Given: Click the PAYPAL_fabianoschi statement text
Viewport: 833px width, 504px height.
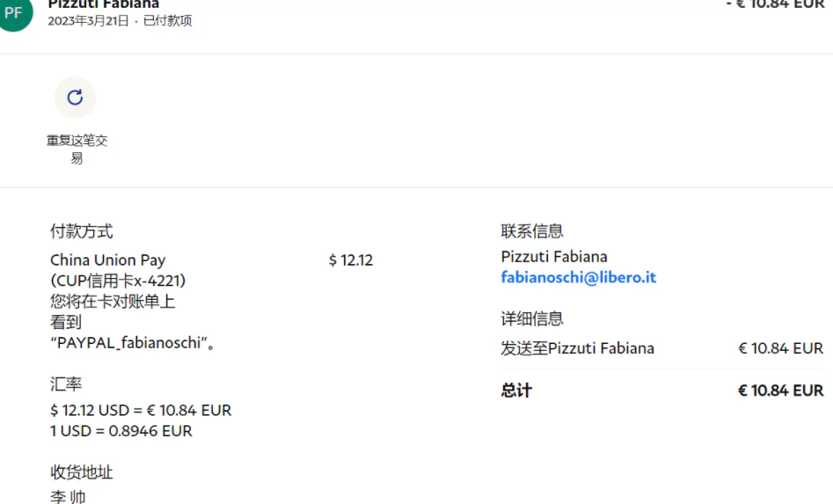Looking at the screenshot, I should (x=132, y=343).
